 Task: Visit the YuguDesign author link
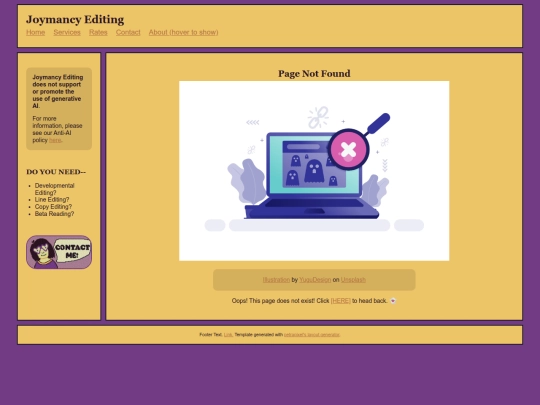[x=315, y=280]
